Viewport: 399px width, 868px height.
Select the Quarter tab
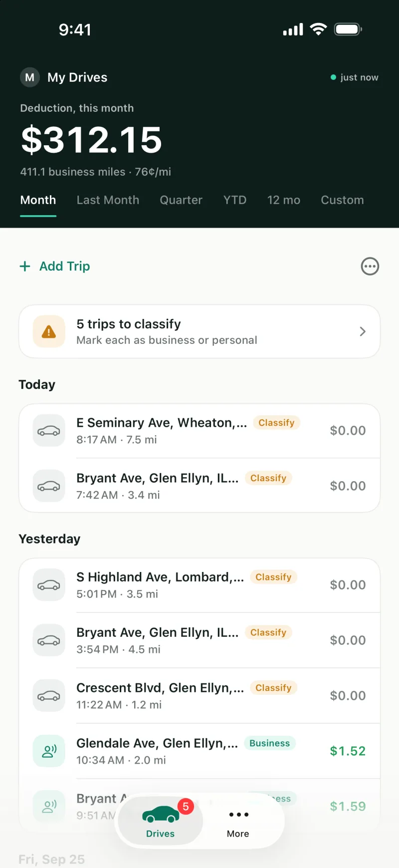pyautogui.click(x=181, y=200)
